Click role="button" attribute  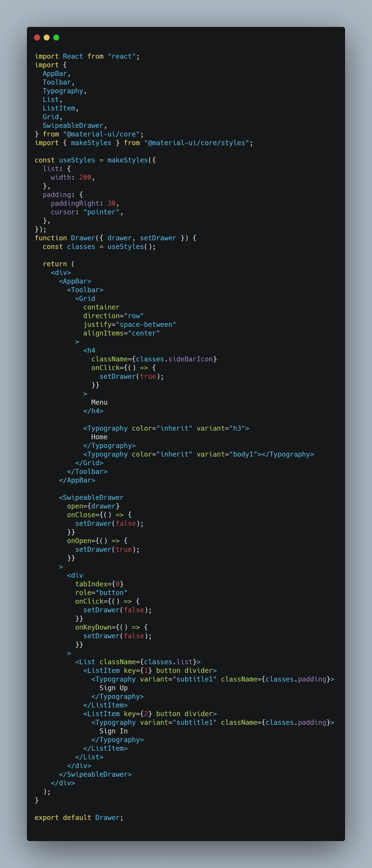[101, 593]
